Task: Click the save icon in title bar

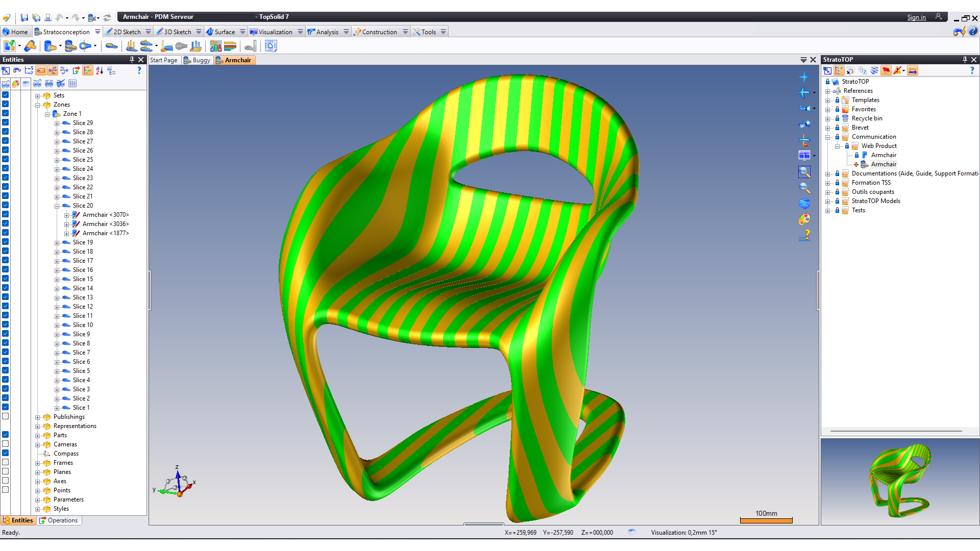Action: pyautogui.click(x=24, y=17)
